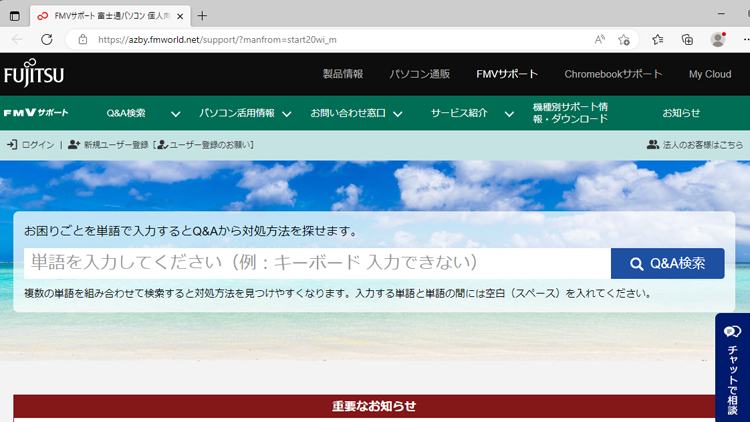This screenshot has width=750, height=422.
Task: Open the Q&A検索 menu item
Action: click(126, 113)
